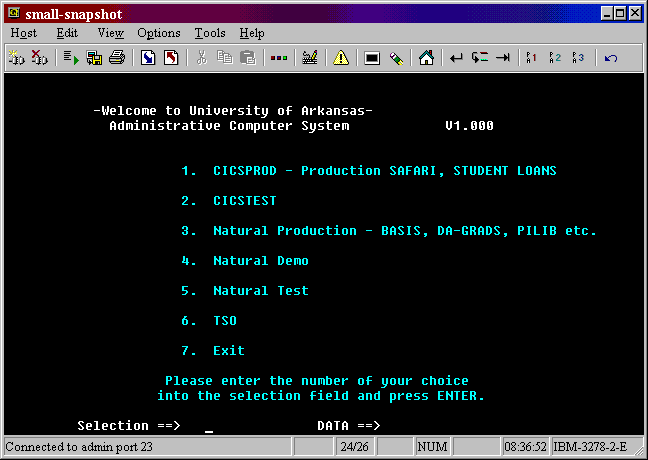The image size is (648, 460).
Task: Click the highlighter marker icon
Action: [x=396, y=58]
